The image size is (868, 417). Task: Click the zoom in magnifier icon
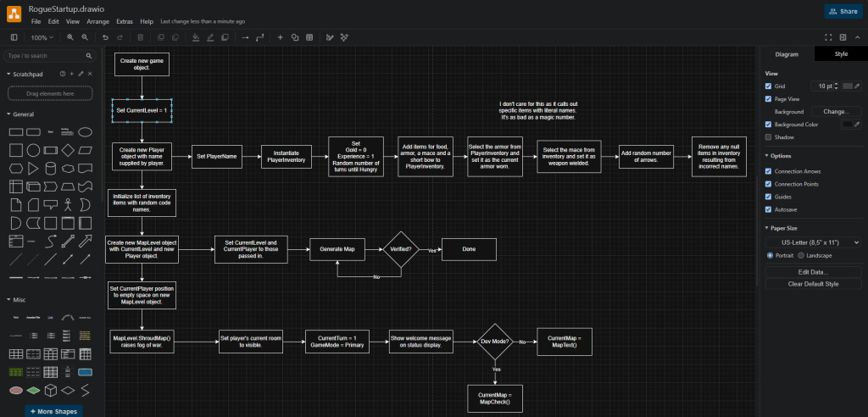click(x=70, y=37)
